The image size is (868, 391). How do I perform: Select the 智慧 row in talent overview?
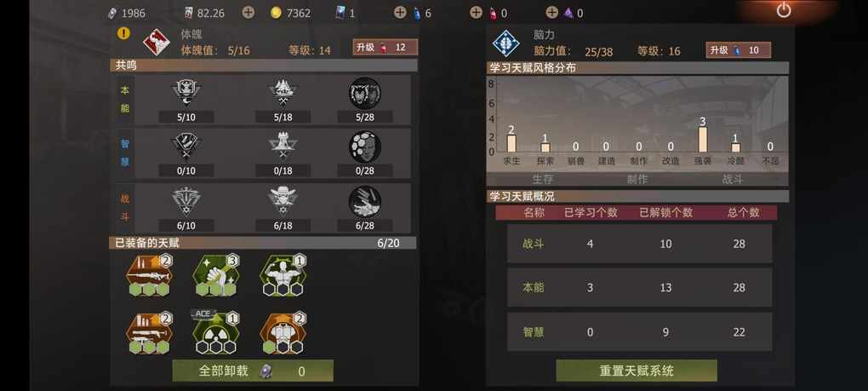639,332
